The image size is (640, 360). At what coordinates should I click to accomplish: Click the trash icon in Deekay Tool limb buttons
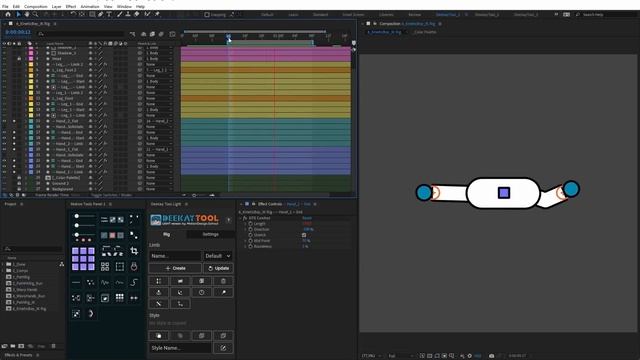coord(223,281)
